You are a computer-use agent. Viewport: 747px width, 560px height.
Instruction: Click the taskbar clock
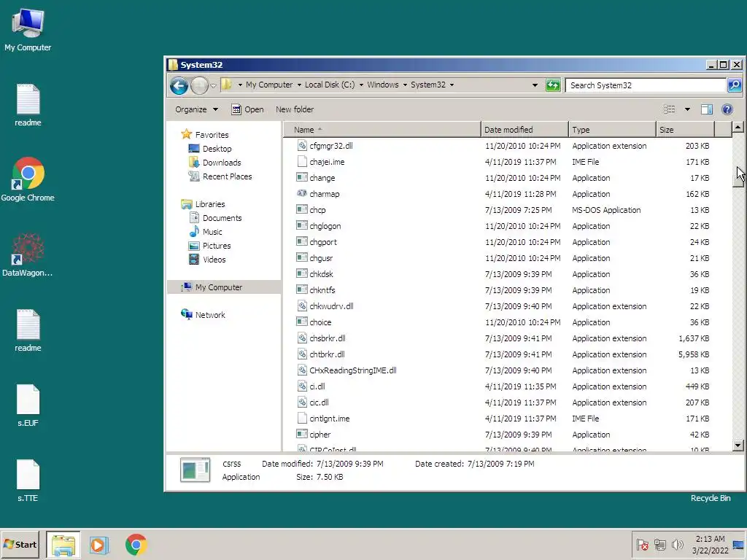pos(710,545)
